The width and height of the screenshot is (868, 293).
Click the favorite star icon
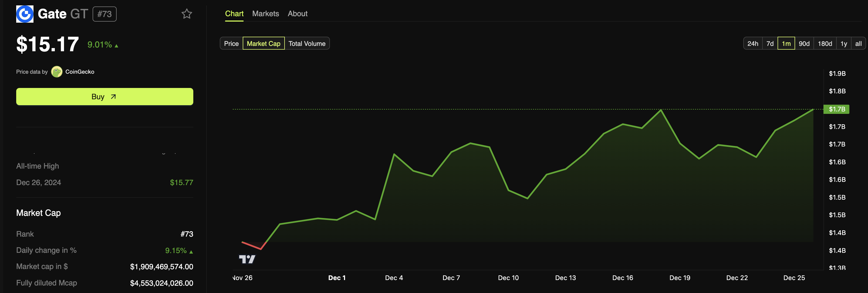(x=186, y=14)
